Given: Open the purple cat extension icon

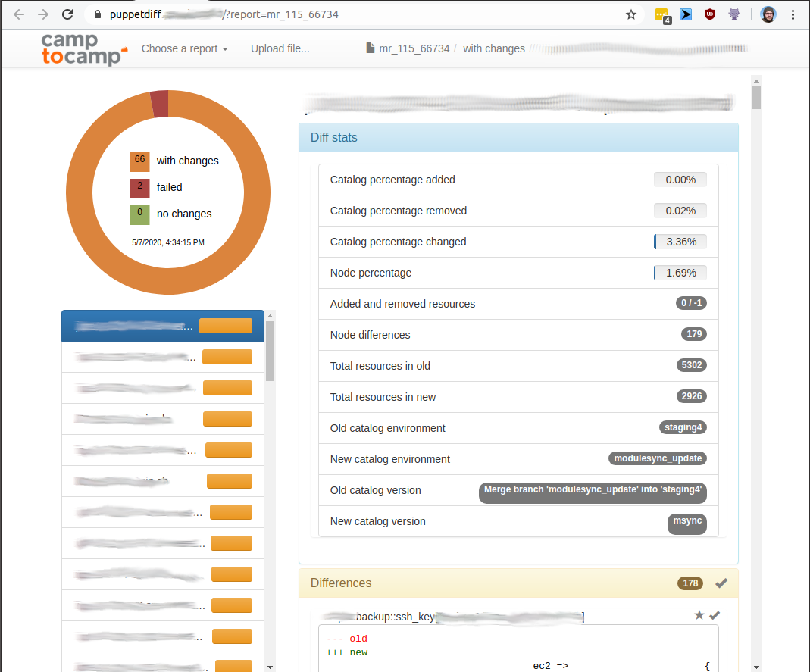Looking at the screenshot, I should point(734,14).
